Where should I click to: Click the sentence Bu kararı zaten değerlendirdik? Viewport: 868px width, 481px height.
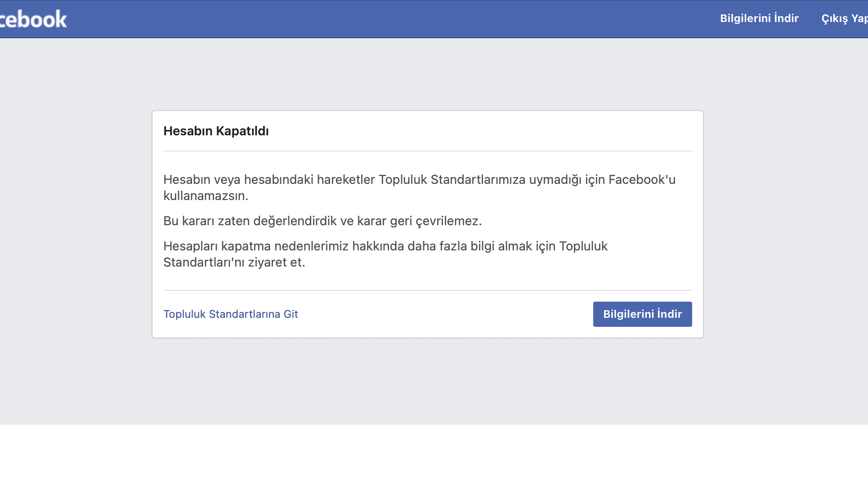(x=322, y=221)
